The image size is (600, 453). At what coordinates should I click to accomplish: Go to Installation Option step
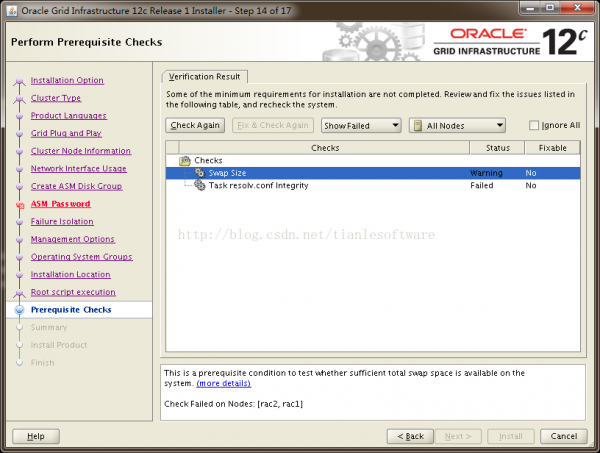(67, 80)
